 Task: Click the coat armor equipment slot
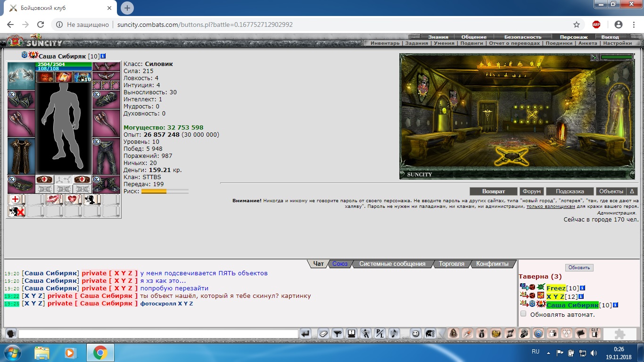(x=21, y=156)
